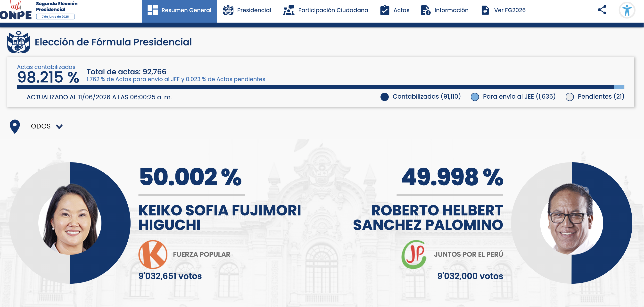This screenshot has width=644, height=307.
Task: Click 'Pendientes (21)' label
Action: [x=601, y=97]
